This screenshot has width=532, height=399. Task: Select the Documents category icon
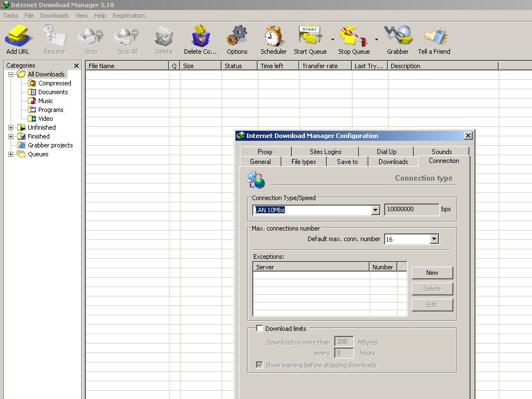click(x=32, y=92)
